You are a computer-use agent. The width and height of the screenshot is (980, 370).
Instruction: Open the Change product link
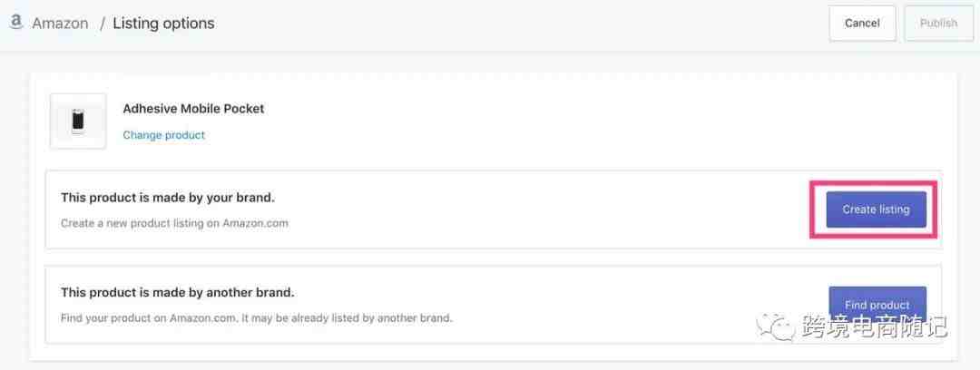tap(163, 135)
